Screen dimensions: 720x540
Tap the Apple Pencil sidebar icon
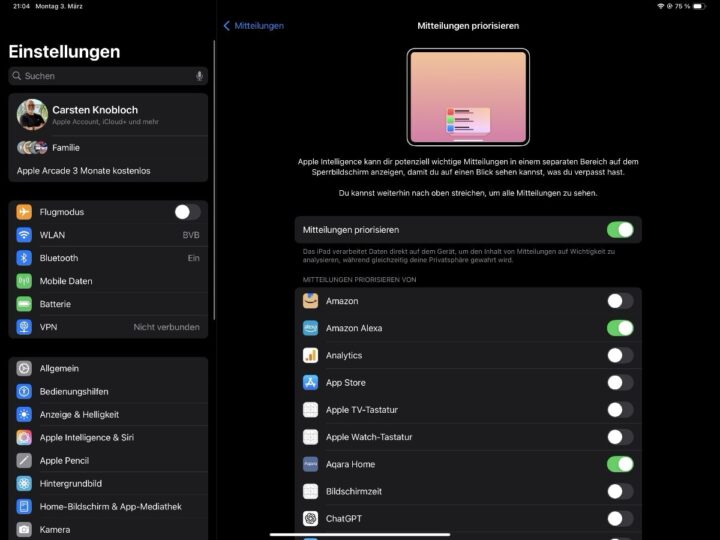pos(24,461)
